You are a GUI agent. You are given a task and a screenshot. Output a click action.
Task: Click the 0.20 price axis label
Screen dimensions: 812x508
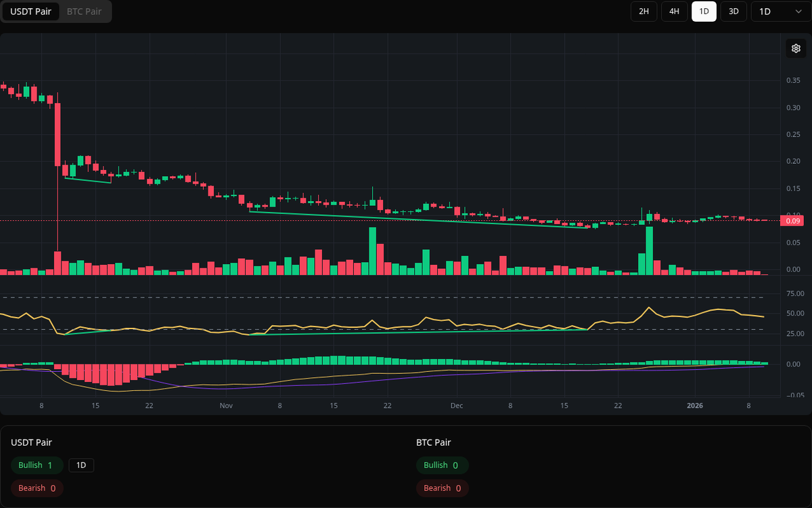(x=794, y=161)
